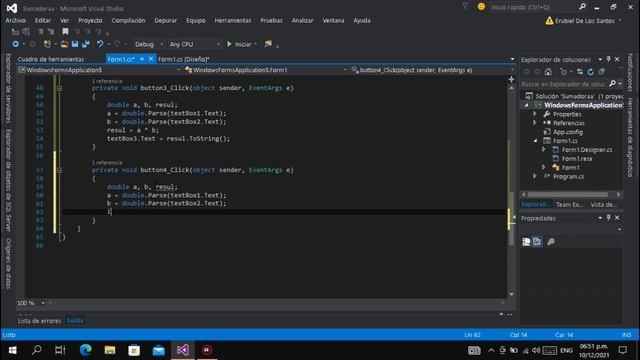Open Cuadro de herramientas tab
The width and height of the screenshot is (640, 360).
point(51,59)
